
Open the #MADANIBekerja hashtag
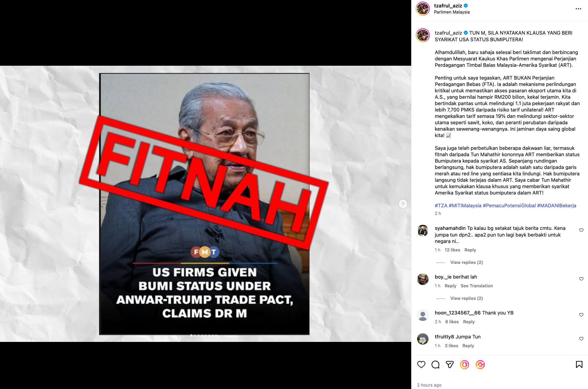[x=557, y=205]
